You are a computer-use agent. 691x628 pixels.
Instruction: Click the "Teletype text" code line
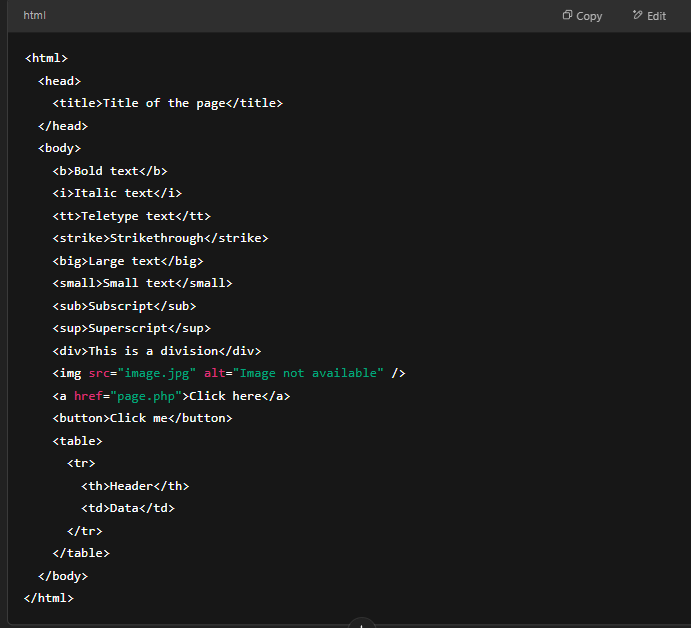[131, 216]
